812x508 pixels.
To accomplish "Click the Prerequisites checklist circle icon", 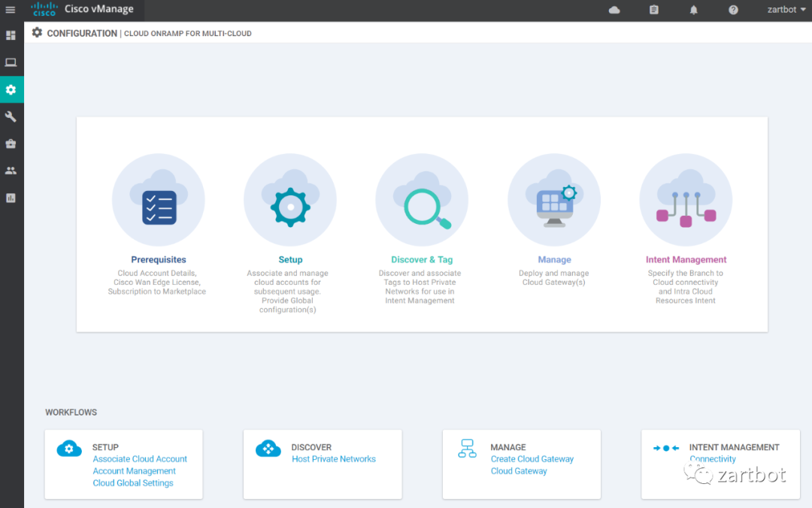I will point(159,200).
